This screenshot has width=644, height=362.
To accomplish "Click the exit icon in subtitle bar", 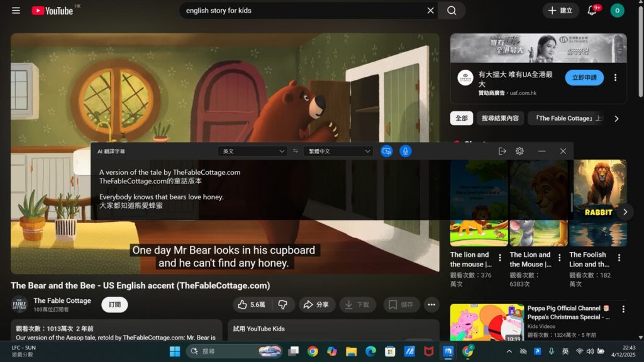I will (x=502, y=151).
